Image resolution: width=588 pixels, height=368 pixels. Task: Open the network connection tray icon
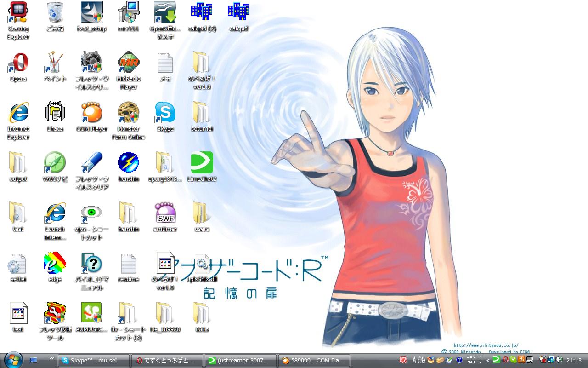click(x=551, y=360)
